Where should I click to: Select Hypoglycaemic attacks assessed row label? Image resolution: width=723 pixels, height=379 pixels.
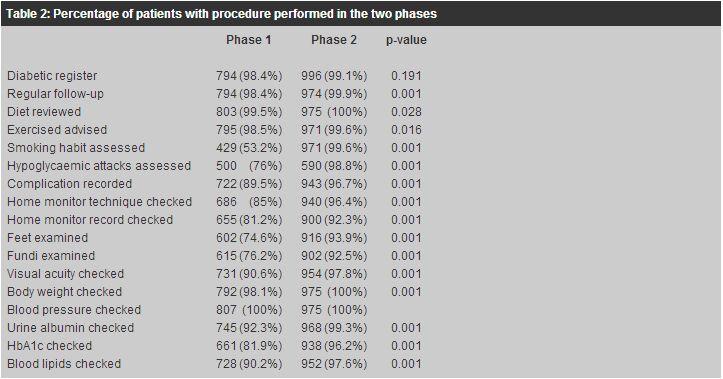coord(99,166)
